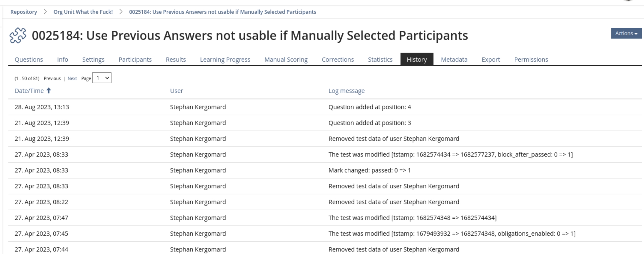
Task: Open the Results tab
Action: [x=176, y=60]
